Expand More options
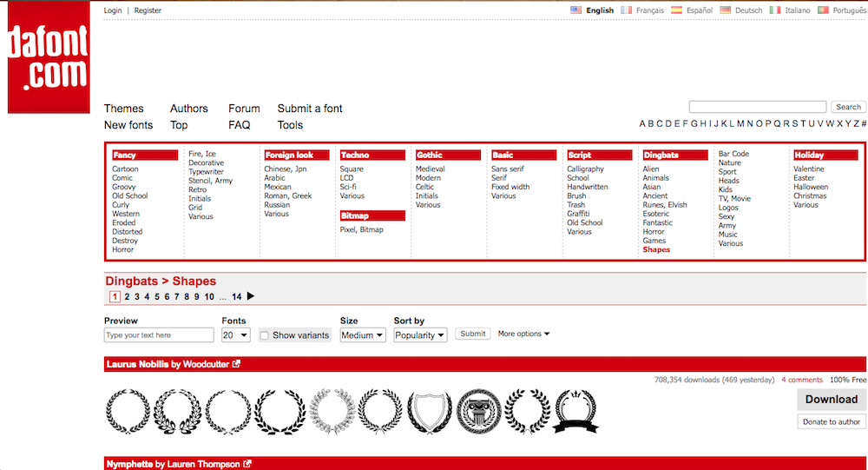The width and height of the screenshot is (868, 470). pos(523,334)
